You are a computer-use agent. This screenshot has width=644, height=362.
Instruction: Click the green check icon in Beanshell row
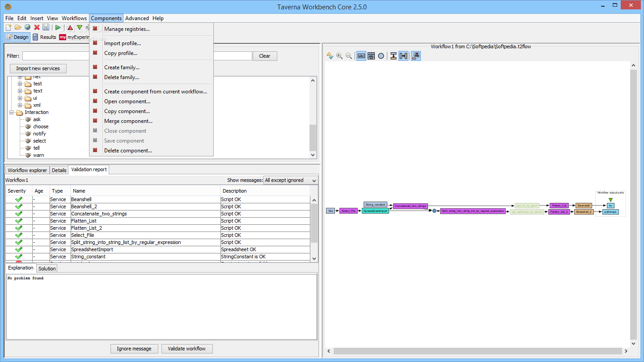pos(19,199)
